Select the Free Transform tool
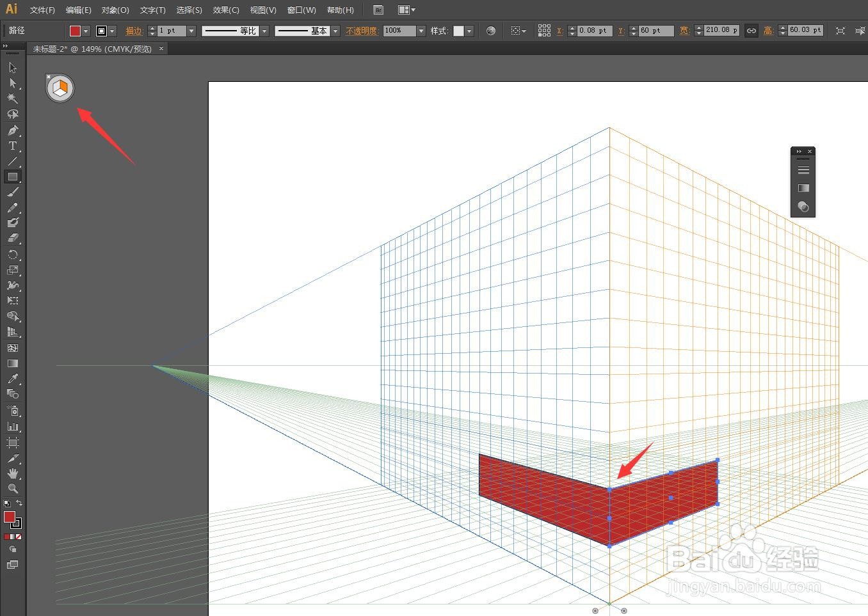 13,301
